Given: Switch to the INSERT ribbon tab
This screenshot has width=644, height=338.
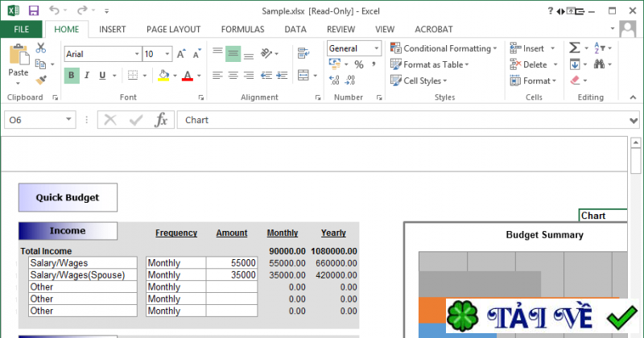Looking at the screenshot, I should pyautogui.click(x=112, y=29).
